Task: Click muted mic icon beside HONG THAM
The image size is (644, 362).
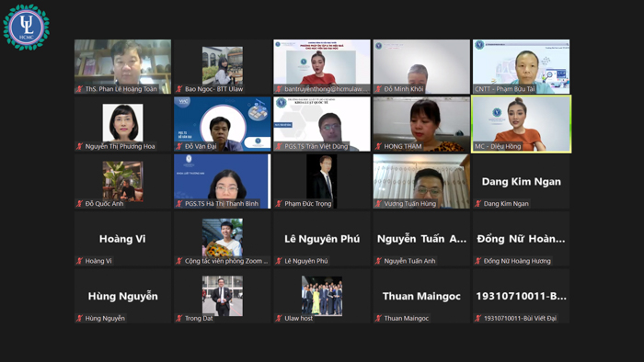Action: [378, 146]
